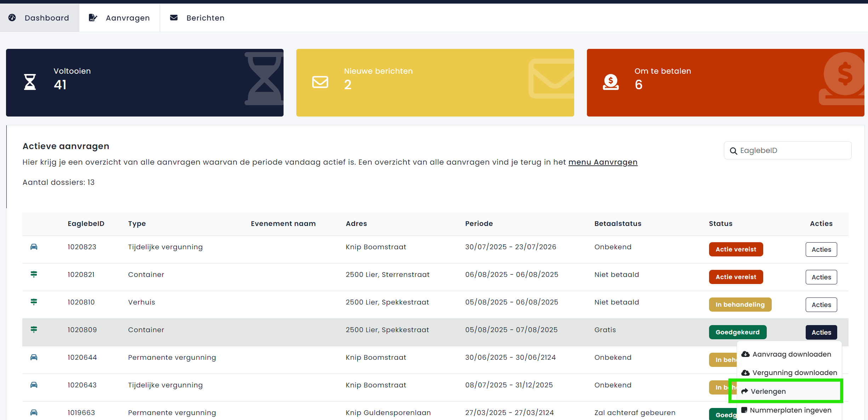
Task: Click the hourglass icon in Voltooien card
Action: pos(30,82)
